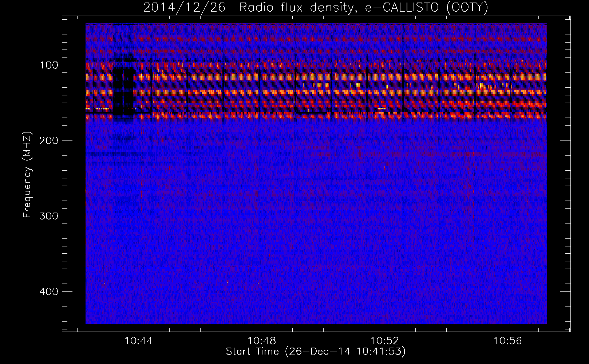The image size is (589, 364).
Task: Click the 200 frequency tick label
Action: point(48,141)
